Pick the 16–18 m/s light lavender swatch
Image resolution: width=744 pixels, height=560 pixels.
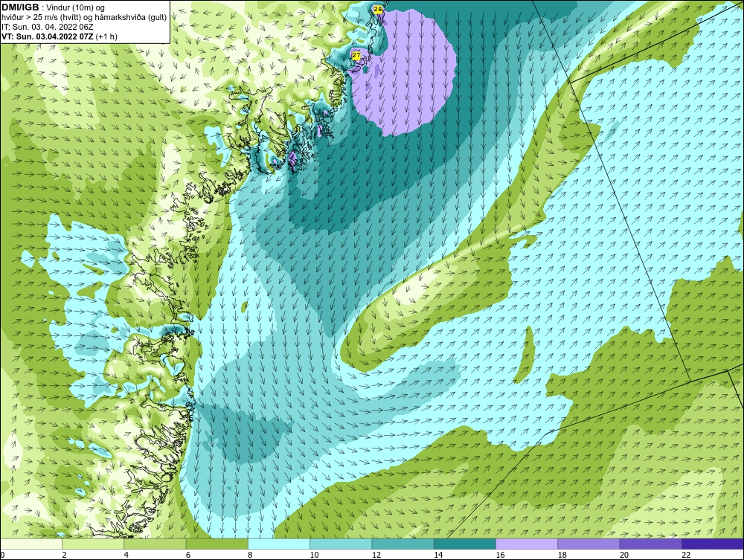527,544
